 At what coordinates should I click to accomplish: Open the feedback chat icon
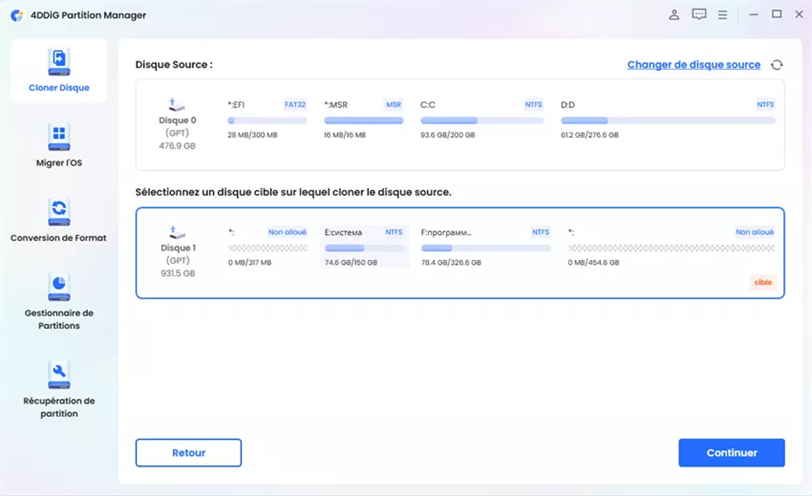pos(699,14)
